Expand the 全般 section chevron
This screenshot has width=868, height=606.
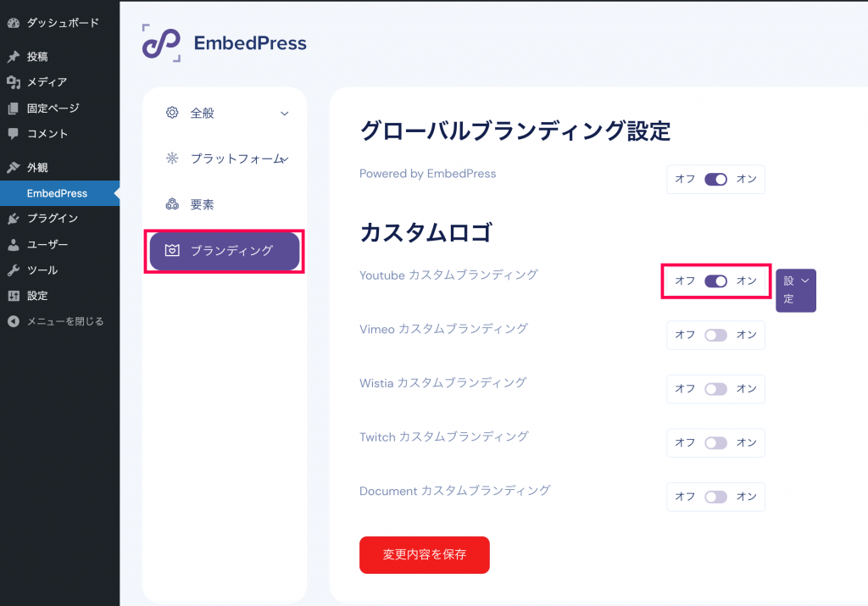pos(285,114)
